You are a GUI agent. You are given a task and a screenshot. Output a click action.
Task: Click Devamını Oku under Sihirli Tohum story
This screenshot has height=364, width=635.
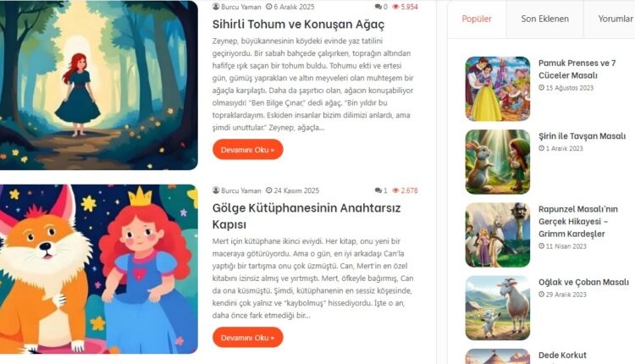[x=248, y=149]
